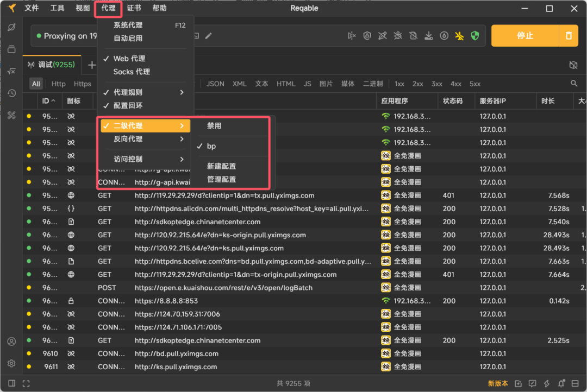Viewport: 587px width, 392px height.
Task: Open the scripting panel in left sidebar
Action: click(11, 71)
